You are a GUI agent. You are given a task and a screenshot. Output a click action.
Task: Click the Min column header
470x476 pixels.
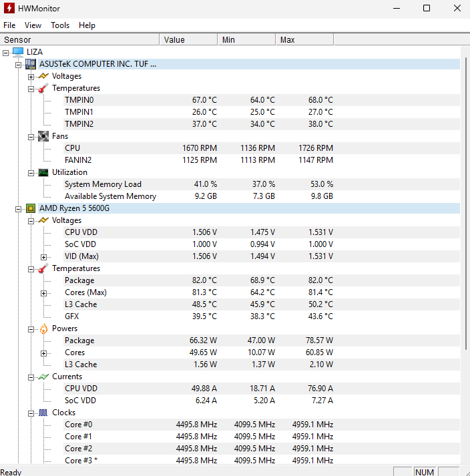pyautogui.click(x=247, y=40)
